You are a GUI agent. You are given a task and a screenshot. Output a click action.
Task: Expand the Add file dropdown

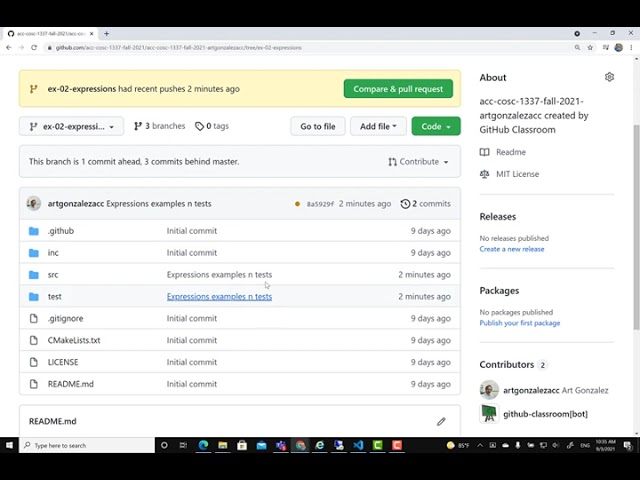pyautogui.click(x=378, y=127)
